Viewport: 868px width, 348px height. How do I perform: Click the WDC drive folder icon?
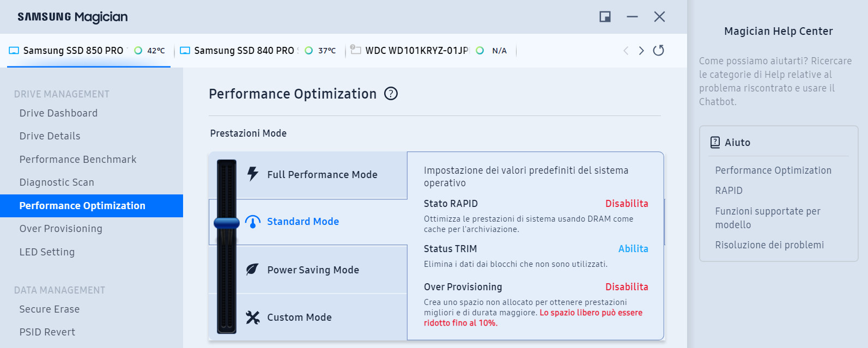click(x=355, y=50)
